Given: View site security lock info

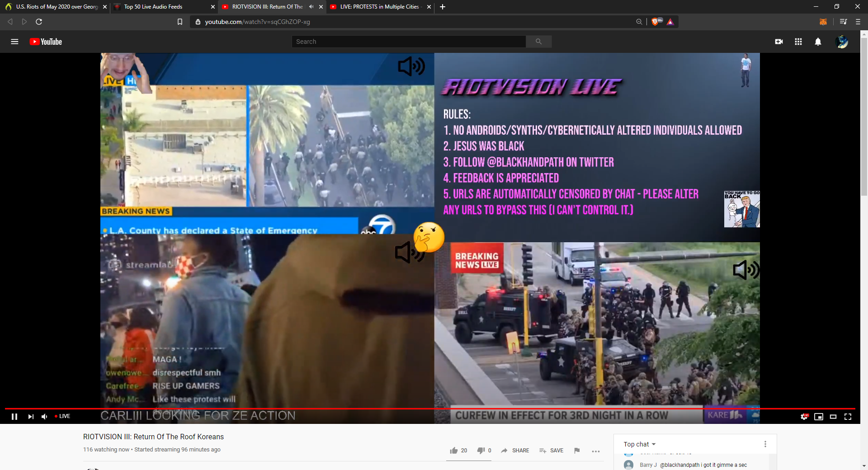Looking at the screenshot, I should click(198, 22).
